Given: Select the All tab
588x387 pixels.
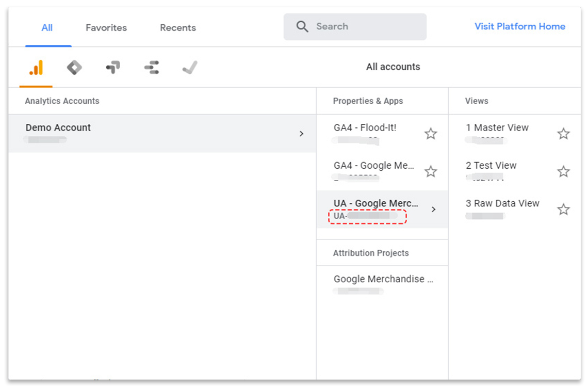Looking at the screenshot, I should 47,28.
